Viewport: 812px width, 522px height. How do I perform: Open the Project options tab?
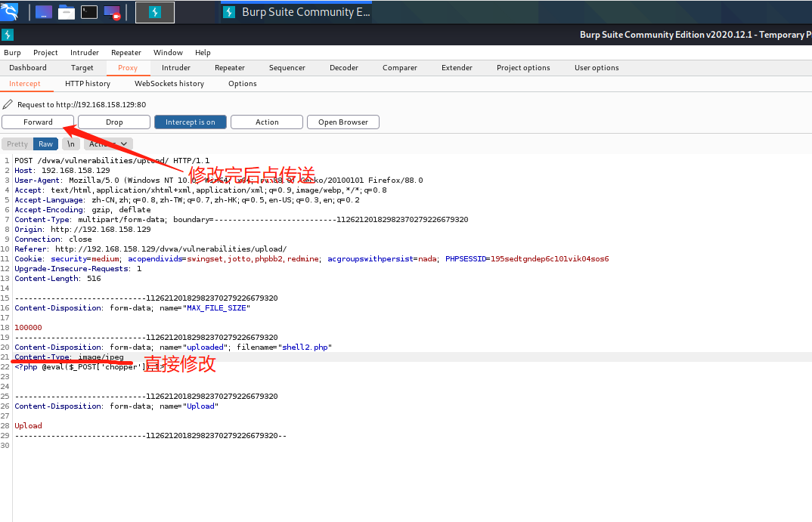(x=523, y=68)
